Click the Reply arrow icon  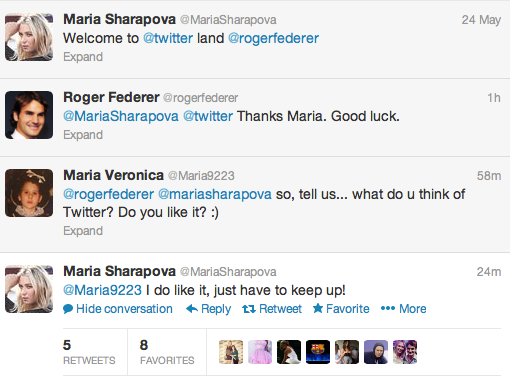coord(192,309)
